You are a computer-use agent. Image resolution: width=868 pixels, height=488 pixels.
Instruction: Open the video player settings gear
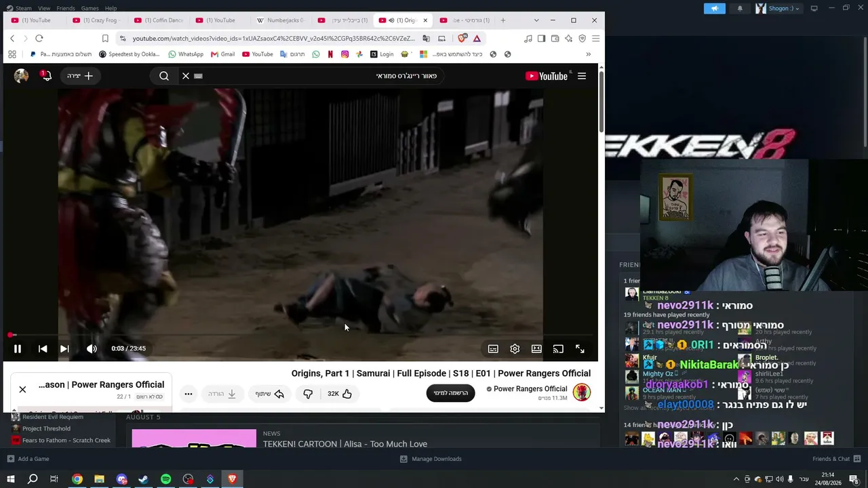click(515, 349)
